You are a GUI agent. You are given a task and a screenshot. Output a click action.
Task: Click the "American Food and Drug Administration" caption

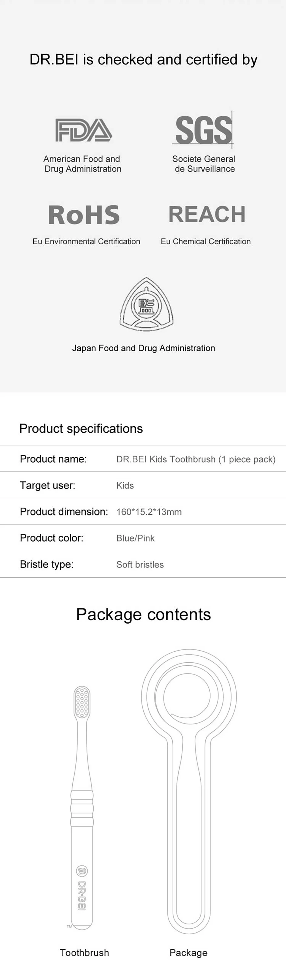82,164
